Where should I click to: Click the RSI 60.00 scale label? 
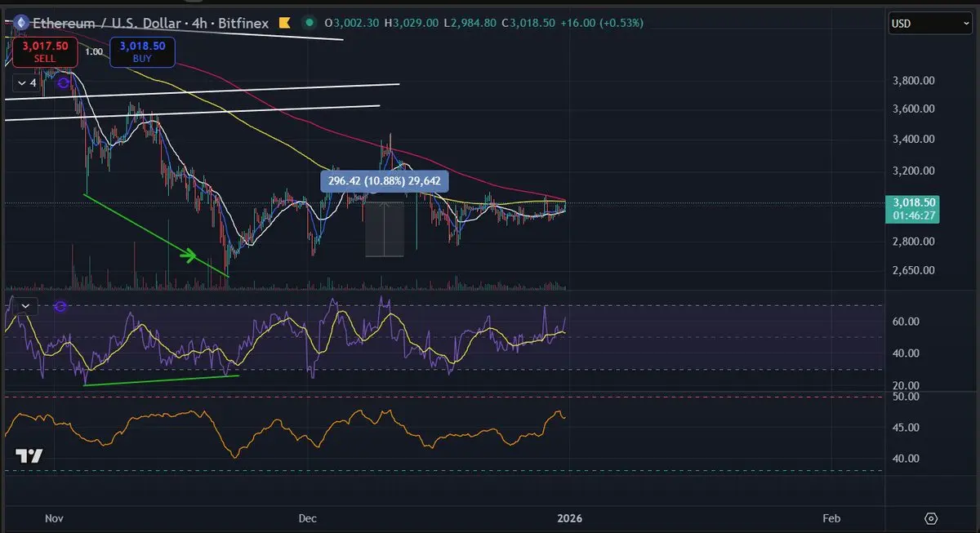[x=906, y=322]
